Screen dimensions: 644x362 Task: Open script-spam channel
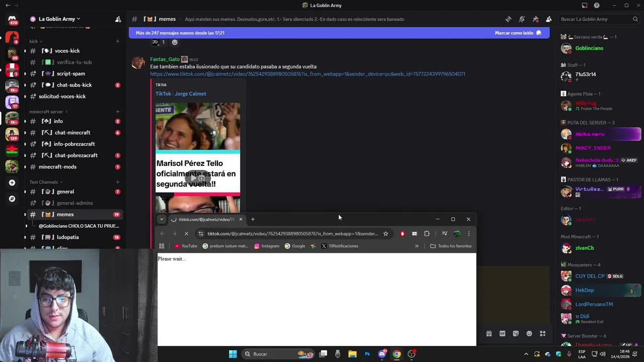click(x=74, y=73)
